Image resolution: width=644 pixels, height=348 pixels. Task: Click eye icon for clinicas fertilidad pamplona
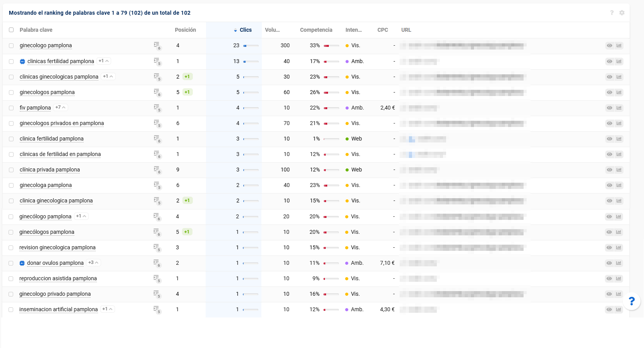tap(610, 61)
